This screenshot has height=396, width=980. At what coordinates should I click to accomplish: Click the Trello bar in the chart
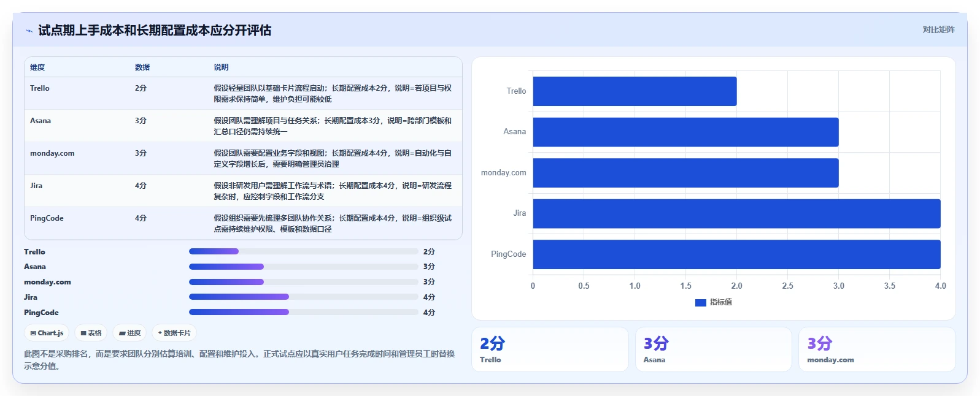click(x=635, y=91)
